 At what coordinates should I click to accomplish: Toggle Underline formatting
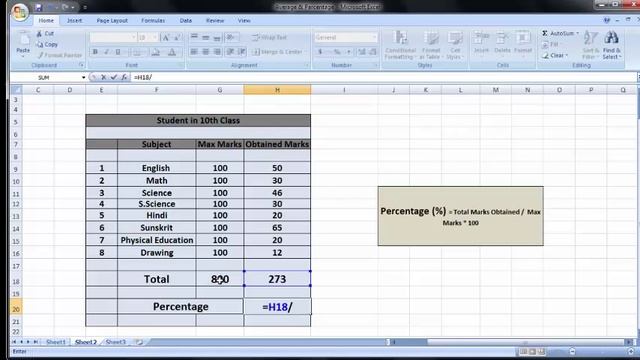point(118,52)
